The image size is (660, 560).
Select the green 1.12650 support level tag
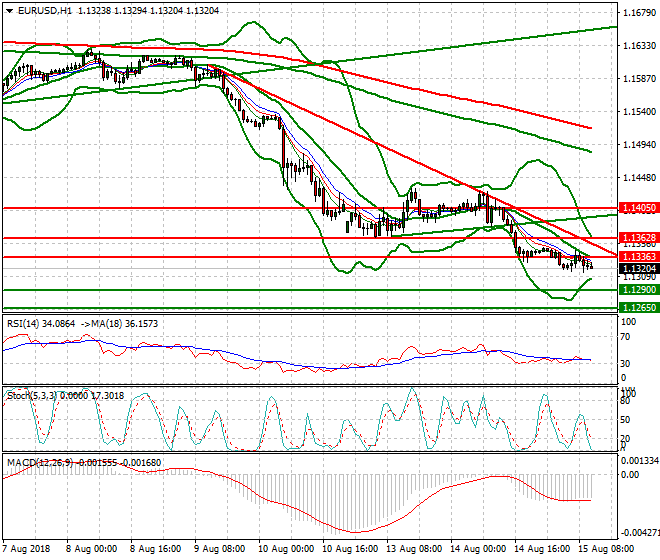[x=639, y=309]
